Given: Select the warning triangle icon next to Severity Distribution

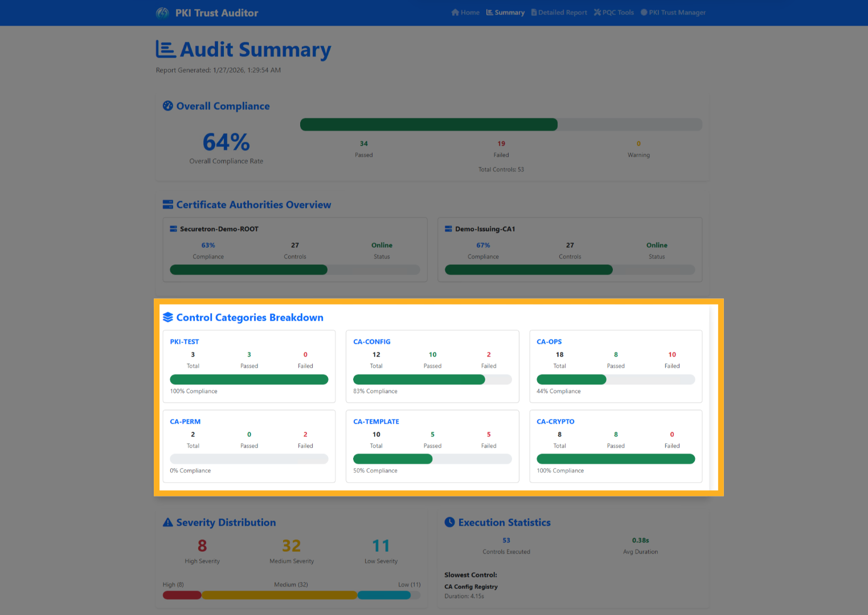Looking at the screenshot, I should click(167, 522).
